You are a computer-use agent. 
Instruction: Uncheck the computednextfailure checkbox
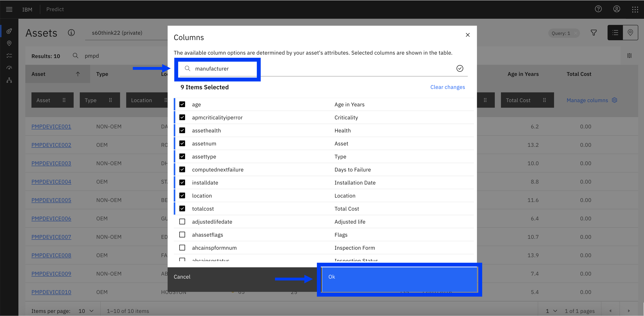tap(182, 169)
